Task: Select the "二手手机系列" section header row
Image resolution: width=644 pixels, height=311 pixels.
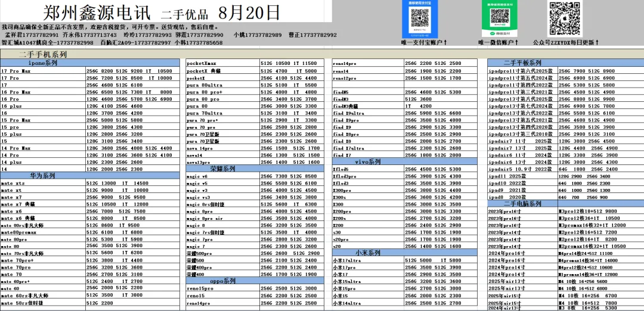Action: (x=322, y=54)
